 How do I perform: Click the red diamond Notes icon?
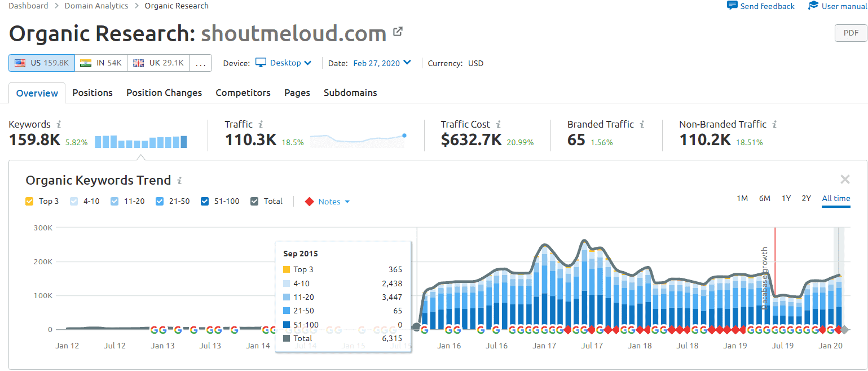309,202
